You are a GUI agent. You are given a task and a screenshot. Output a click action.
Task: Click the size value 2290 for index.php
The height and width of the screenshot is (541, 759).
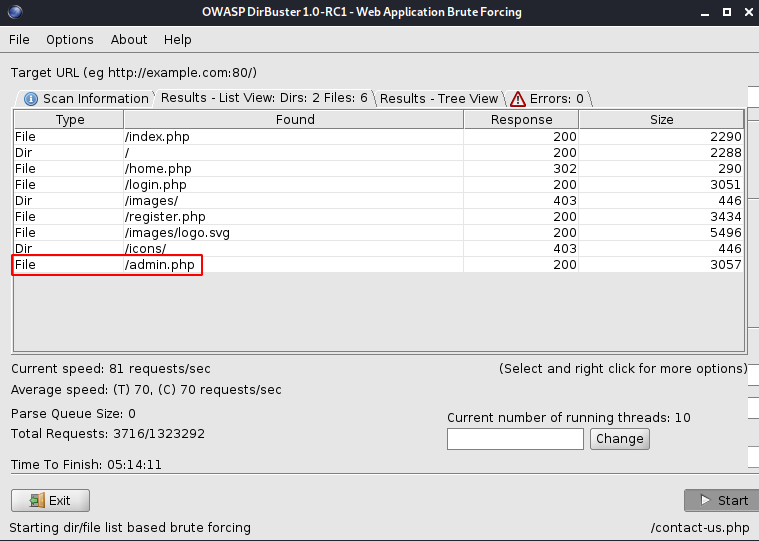(x=726, y=136)
